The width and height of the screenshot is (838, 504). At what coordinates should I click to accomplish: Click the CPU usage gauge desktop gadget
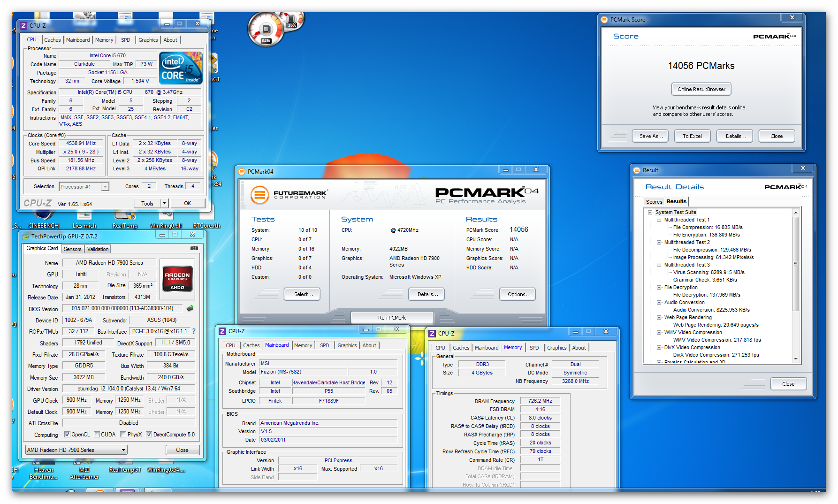coord(267,29)
